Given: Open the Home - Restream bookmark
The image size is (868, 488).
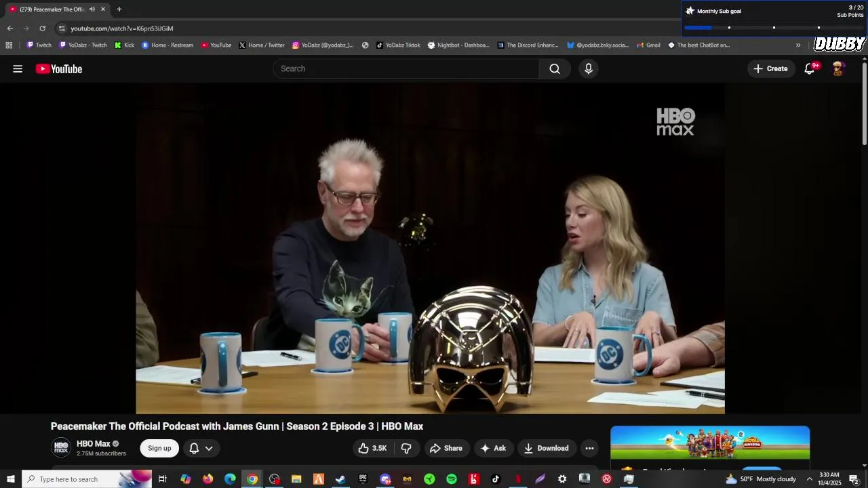Looking at the screenshot, I should click(x=167, y=45).
